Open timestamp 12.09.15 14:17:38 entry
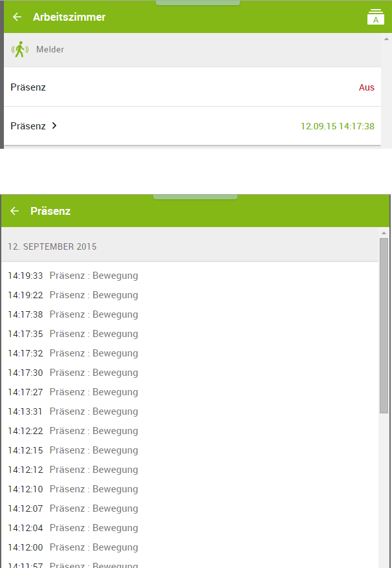Screen dimensions: 392x568 337,126
